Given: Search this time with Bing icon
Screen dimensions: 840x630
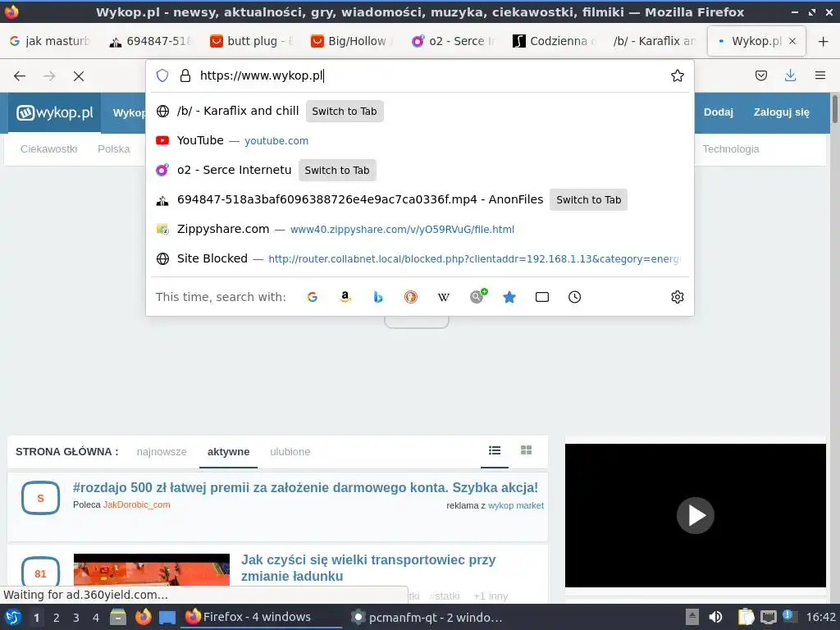Looking at the screenshot, I should click(x=378, y=297).
